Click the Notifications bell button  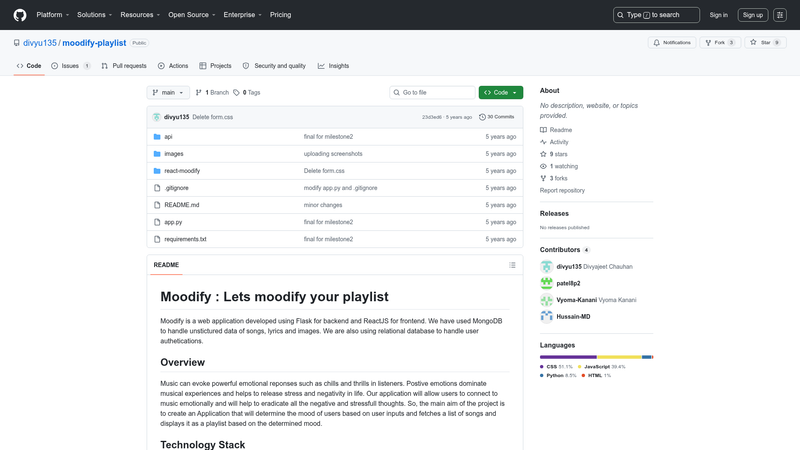672,43
